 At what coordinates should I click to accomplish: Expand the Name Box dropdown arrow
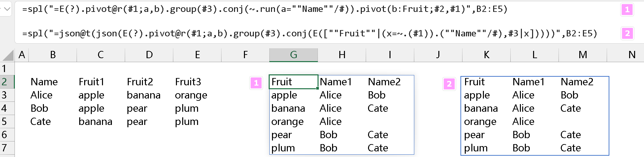click(7, 9)
